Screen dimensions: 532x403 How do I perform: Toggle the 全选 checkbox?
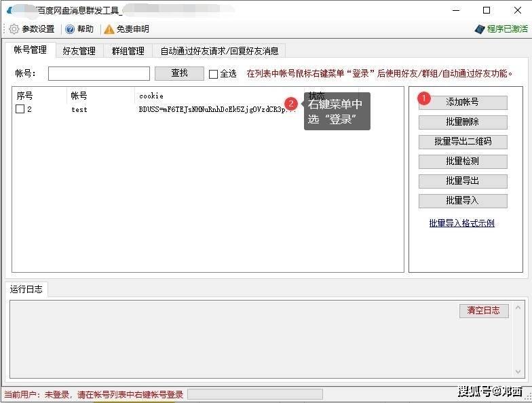213,74
